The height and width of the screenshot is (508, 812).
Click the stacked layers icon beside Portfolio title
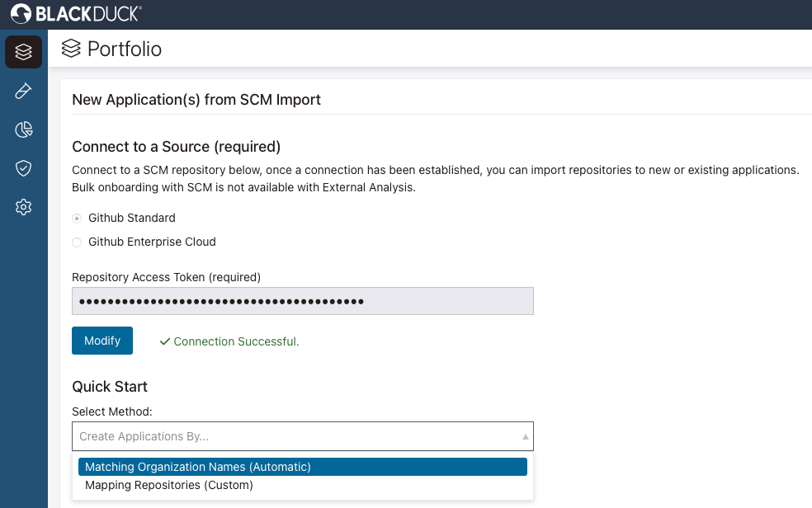point(72,49)
